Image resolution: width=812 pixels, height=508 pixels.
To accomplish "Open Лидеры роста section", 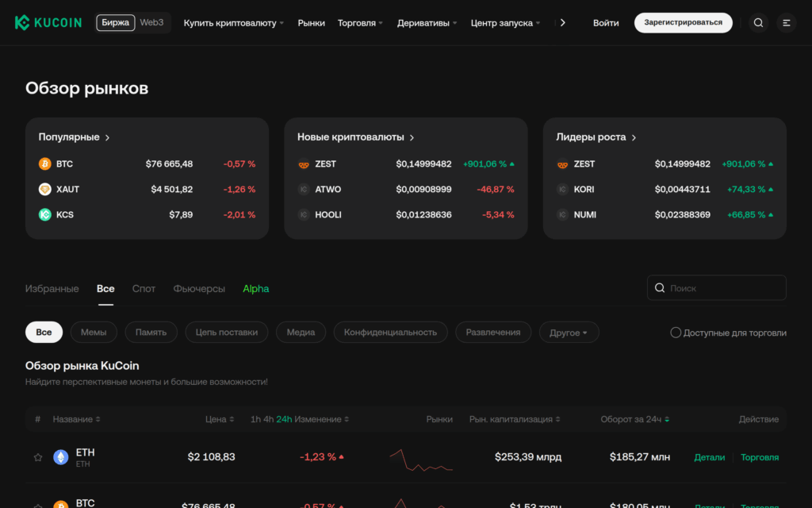I will (x=596, y=137).
